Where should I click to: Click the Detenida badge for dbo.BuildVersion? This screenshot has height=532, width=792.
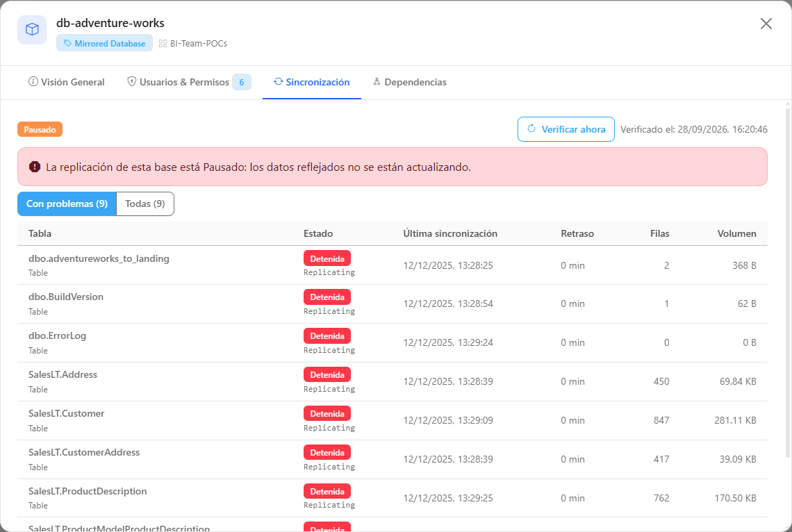(x=327, y=297)
